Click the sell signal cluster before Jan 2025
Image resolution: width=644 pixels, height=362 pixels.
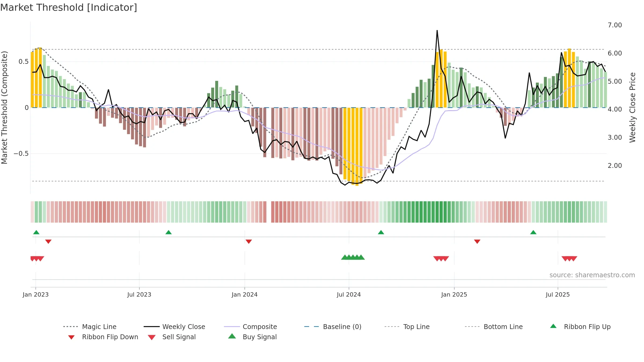click(441, 259)
